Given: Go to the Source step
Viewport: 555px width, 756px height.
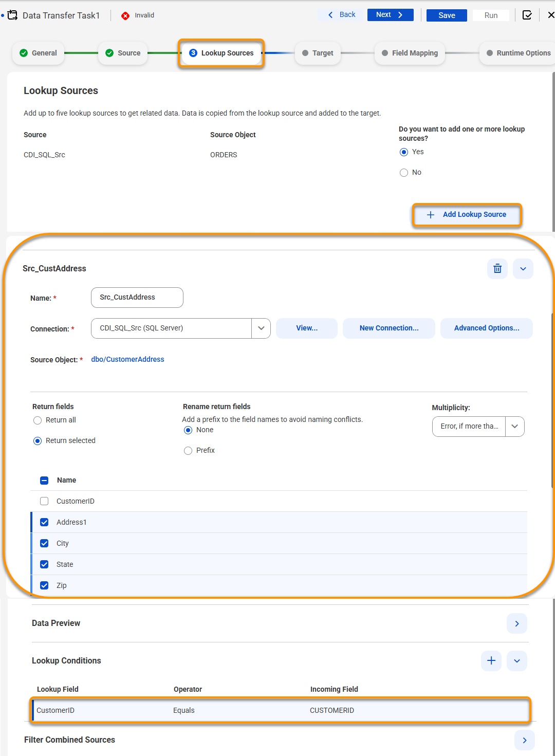Looking at the screenshot, I should coord(123,53).
